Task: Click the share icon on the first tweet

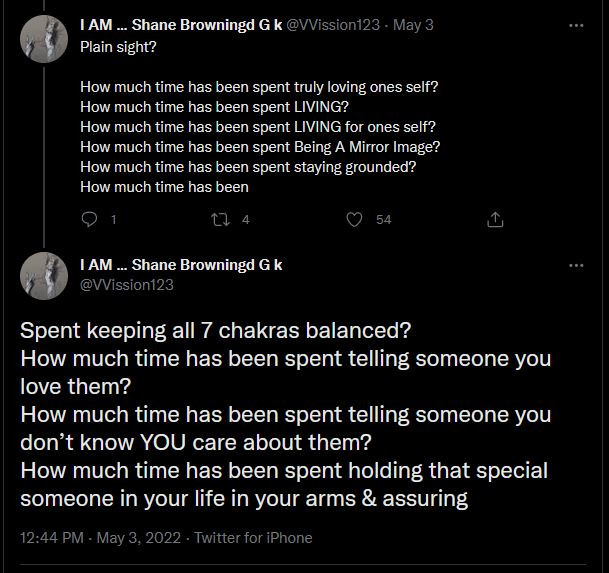Action: tap(493, 219)
